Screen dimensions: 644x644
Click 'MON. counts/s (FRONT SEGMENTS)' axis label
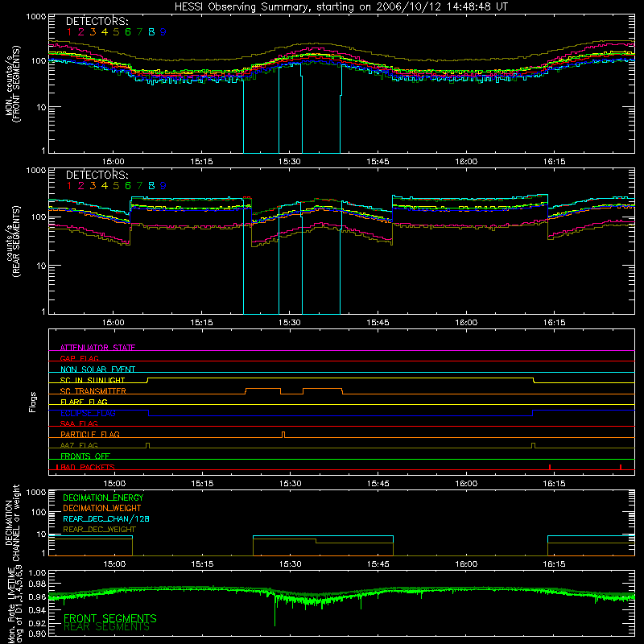[x=12, y=84]
